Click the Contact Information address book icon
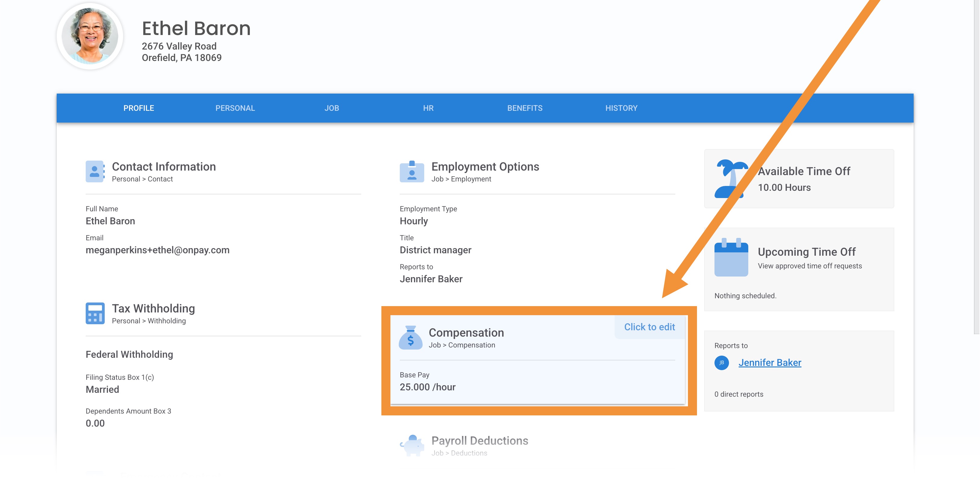This screenshot has height=480, width=980. [95, 171]
